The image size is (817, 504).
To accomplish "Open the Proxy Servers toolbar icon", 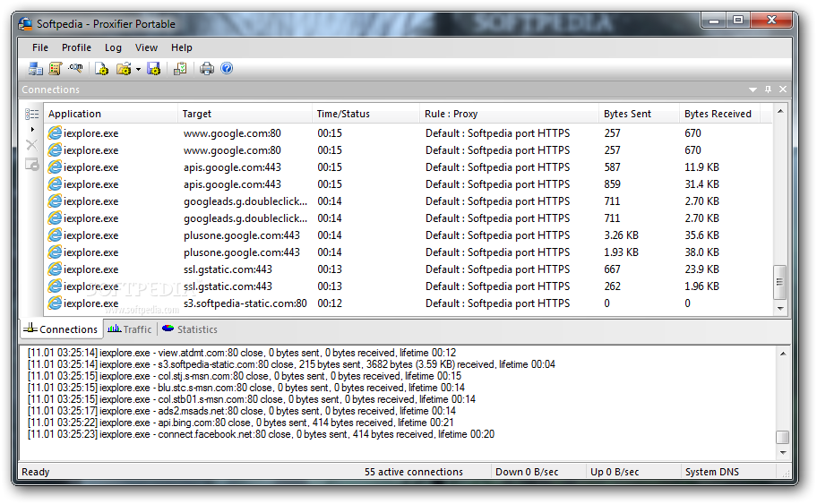I will tap(36, 69).
